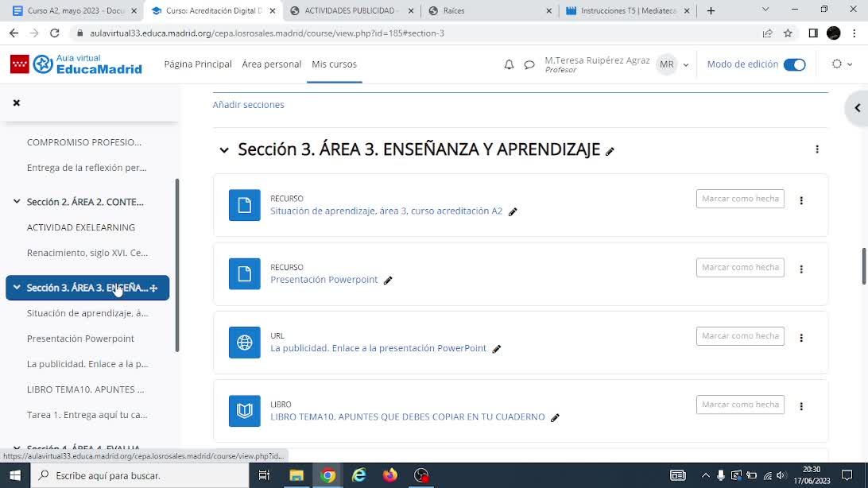Open Presentación Powerpoint resource link
Image resolution: width=868 pixels, height=488 pixels.
(x=324, y=280)
